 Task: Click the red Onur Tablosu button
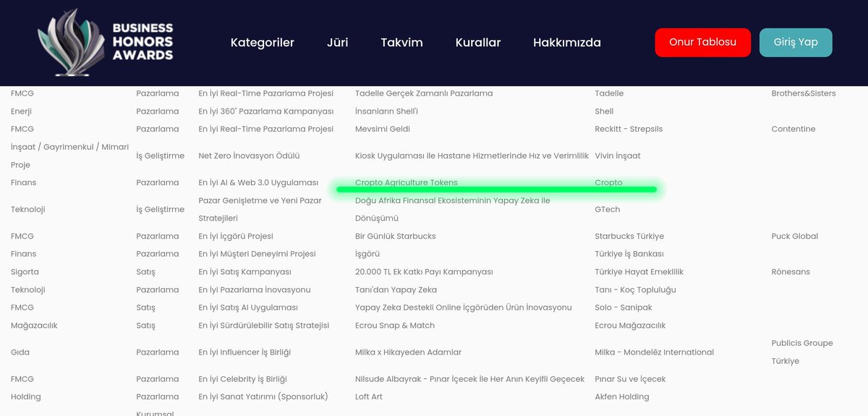[703, 42]
